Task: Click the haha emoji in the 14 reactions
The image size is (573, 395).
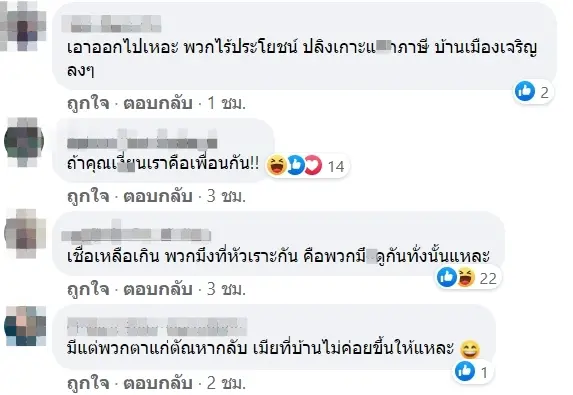Action: 277,165
